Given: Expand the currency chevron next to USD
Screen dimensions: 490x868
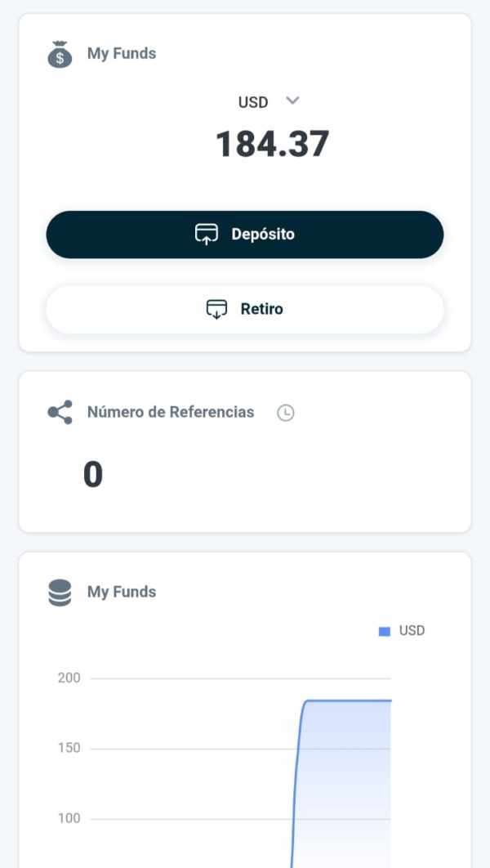Looking at the screenshot, I should (x=293, y=101).
